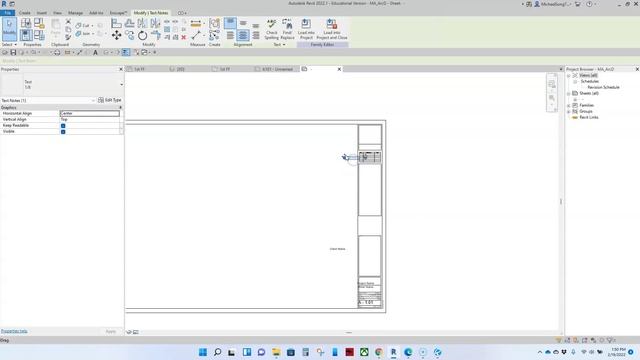Viewport: 640px width, 360px height.
Task: Click the Edit Type button
Action: (110, 100)
